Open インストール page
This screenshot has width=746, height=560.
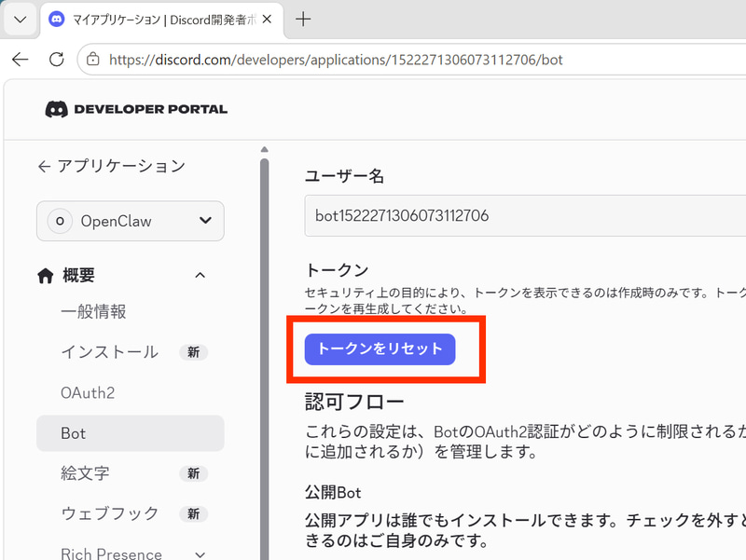pos(109,352)
